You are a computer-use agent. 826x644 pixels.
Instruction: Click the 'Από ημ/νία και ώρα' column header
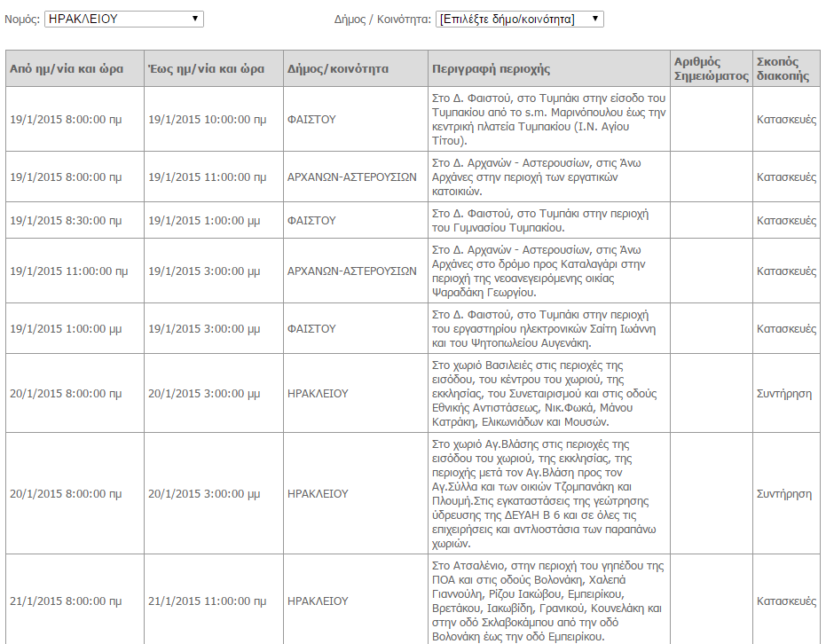click(x=67, y=69)
